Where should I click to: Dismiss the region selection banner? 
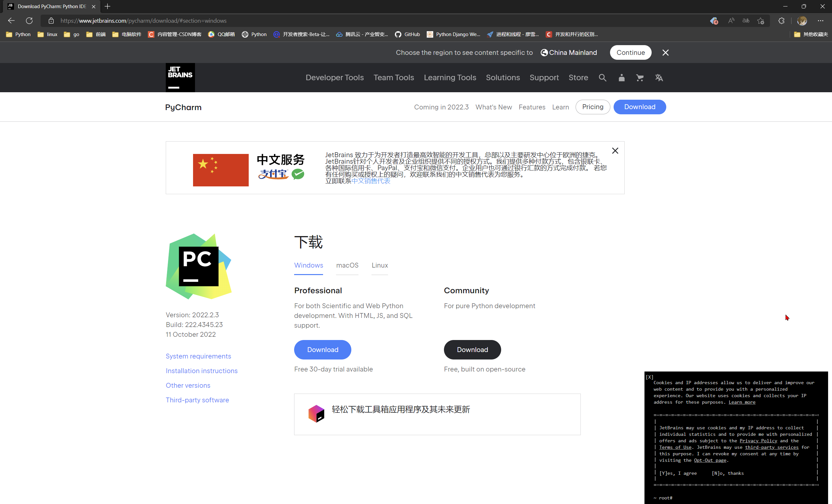coord(665,53)
